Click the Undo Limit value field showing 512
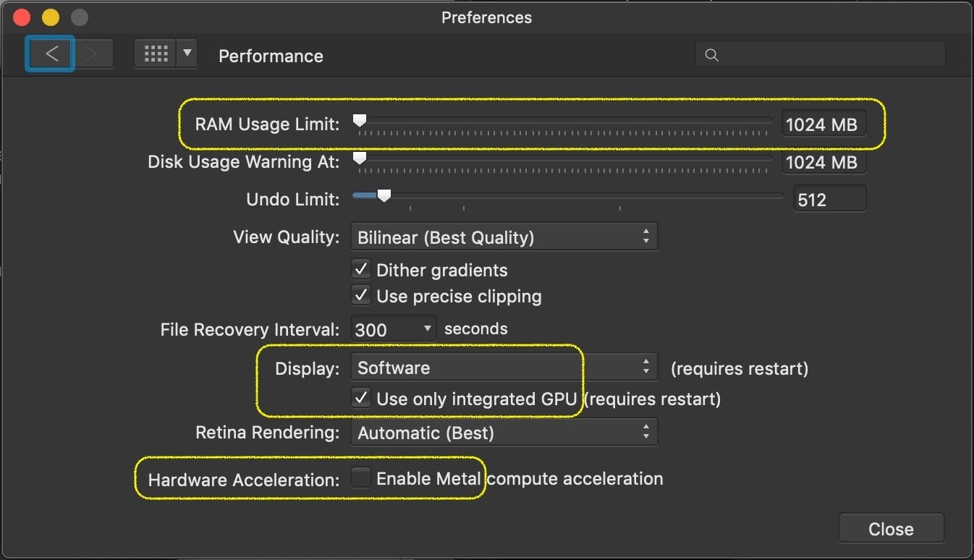This screenshot has height=560, width=974. (x=829, y=198)
